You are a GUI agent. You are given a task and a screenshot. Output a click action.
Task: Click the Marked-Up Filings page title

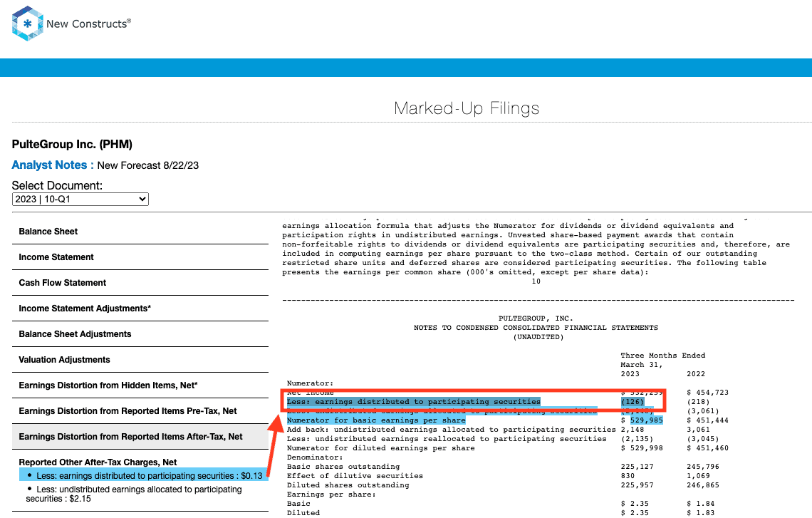467,108
